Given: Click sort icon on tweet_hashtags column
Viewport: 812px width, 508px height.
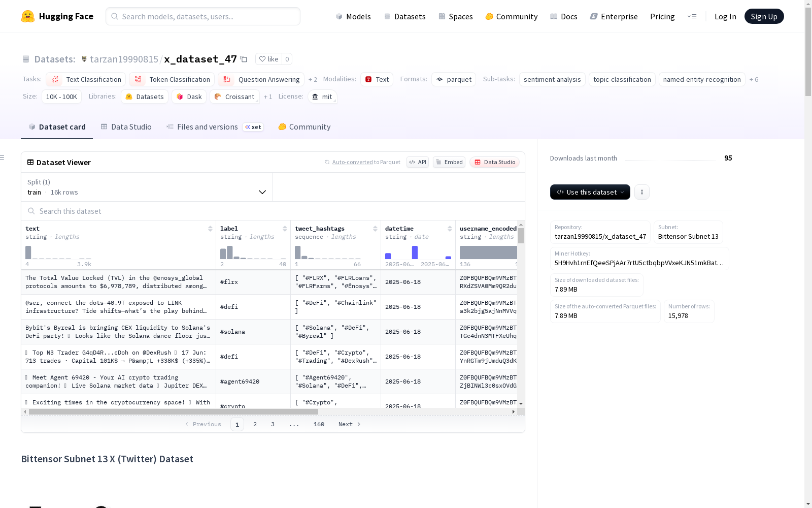Looking at the screenshot, I should [375, 229].
